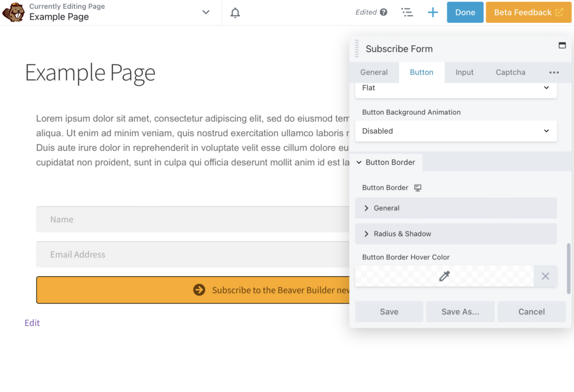
Task: Switch to the Input tab
Action: [x=464, y=72]
